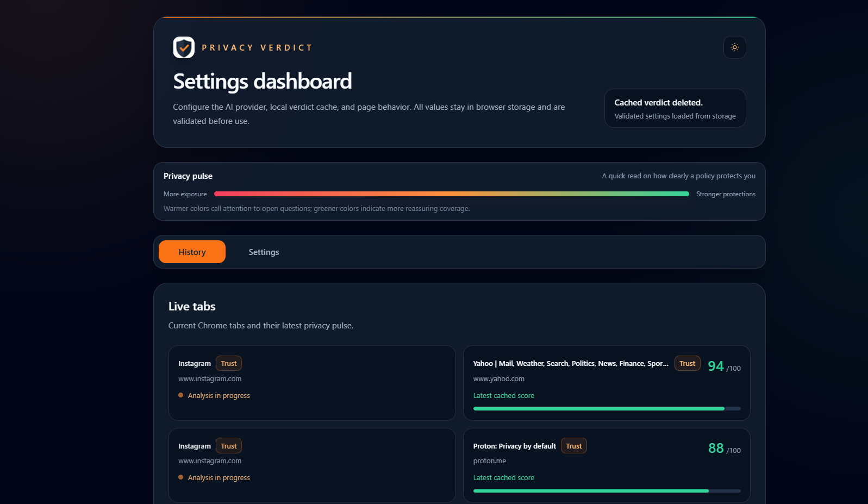This screenshot has width=868, height=504.
Task: Click the 'Privacy pulse' label
Action: click(188, 176)
